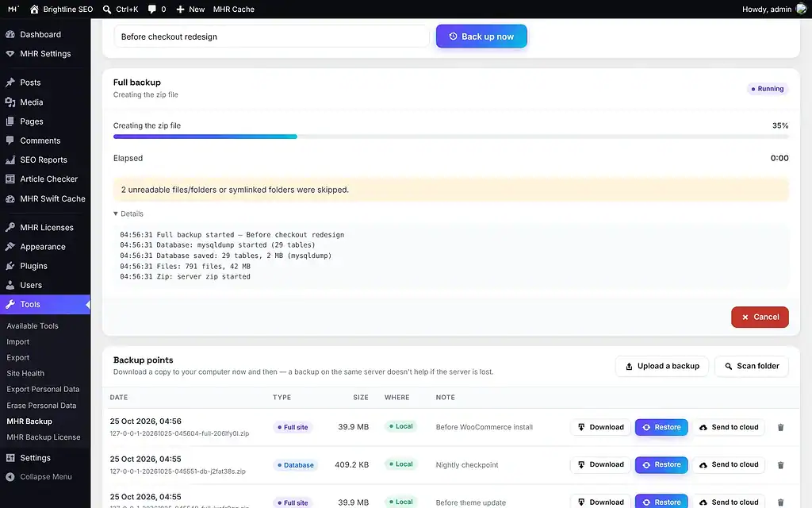
Task: Click the Comments sidebar icon
Action: (10, 140)
